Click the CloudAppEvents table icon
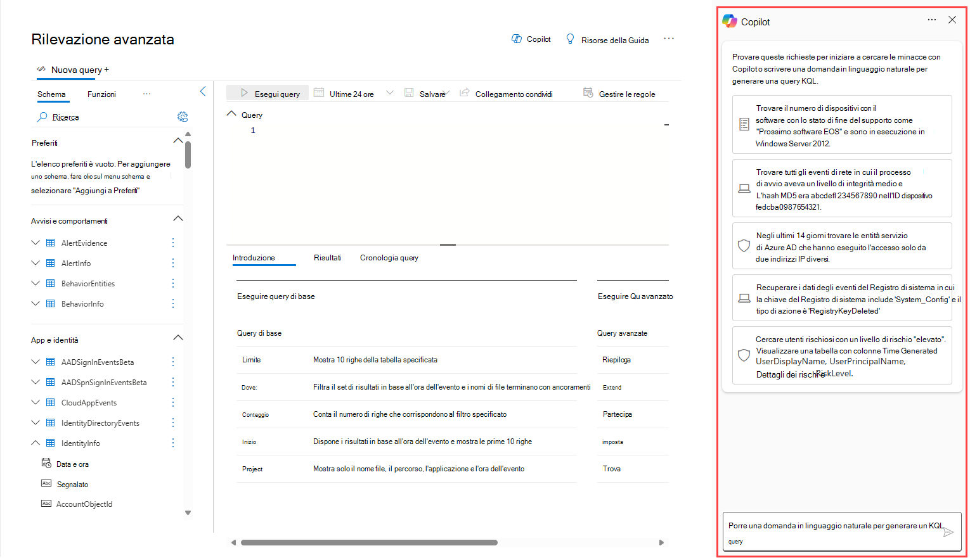 [x=51, y=402]
